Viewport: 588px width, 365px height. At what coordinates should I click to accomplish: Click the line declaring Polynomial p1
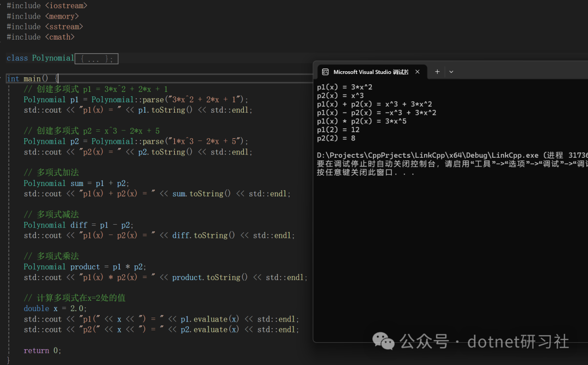(x=136, y=100)
